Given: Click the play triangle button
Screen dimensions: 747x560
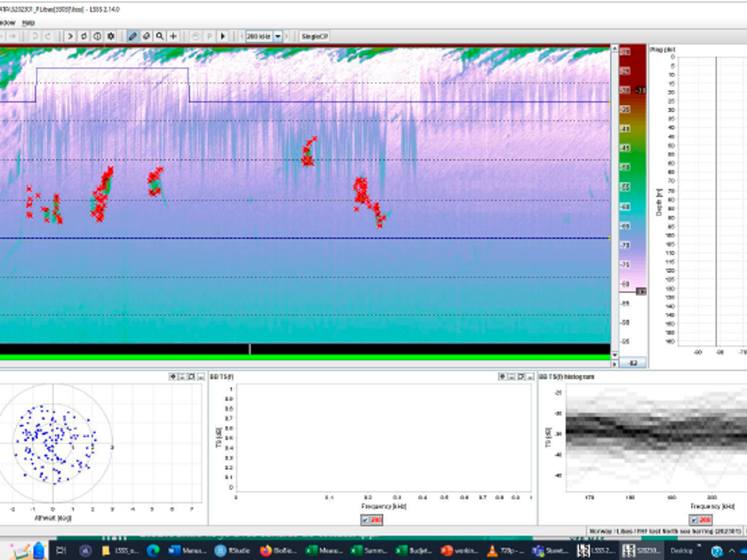Looking at the screenshot, I should tap(223, 36).
